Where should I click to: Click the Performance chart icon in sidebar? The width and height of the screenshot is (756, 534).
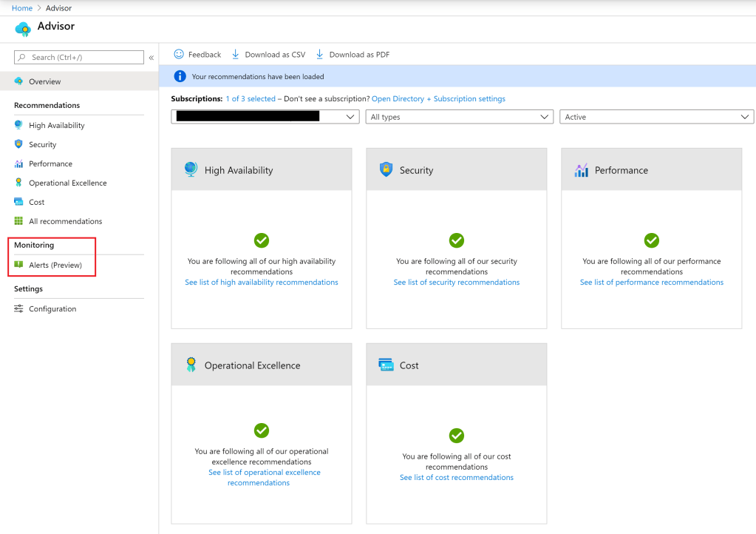click(18, 163)
